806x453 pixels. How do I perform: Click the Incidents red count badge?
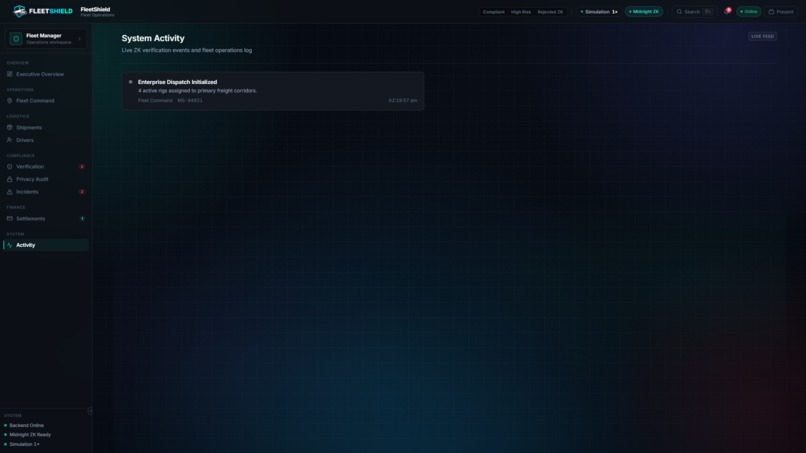(82, 192)
